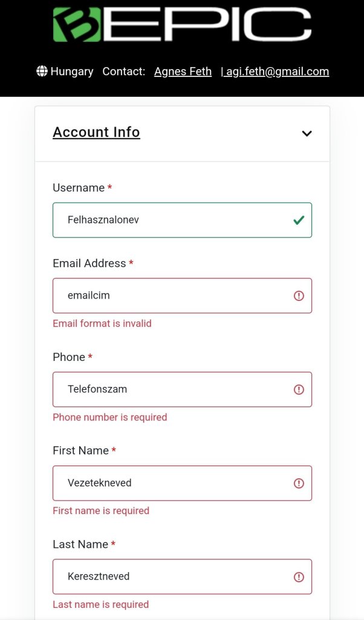This screenshot has width=364, height=620.
Task: Click the BEPIC logo
Action: click(181, 24)
